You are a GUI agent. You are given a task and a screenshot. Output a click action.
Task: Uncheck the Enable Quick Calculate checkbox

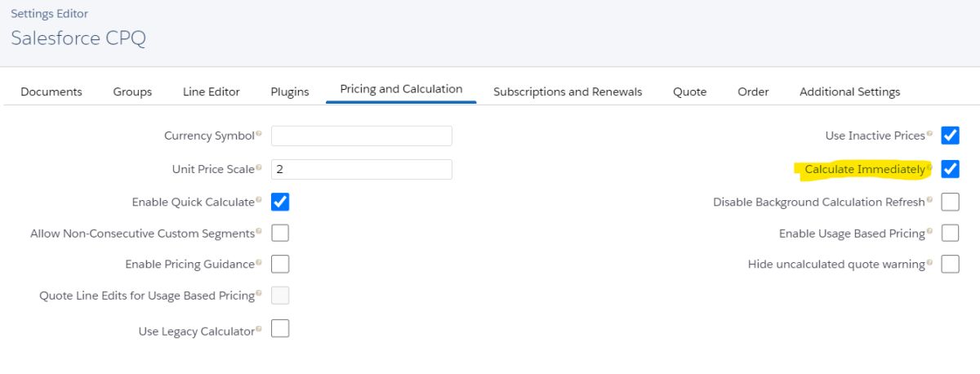click(x=280, y=201)
